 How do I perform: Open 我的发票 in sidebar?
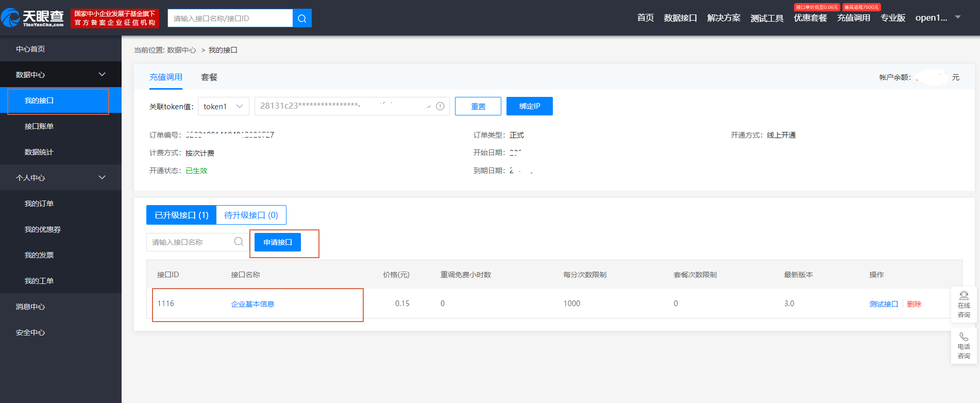(x=61, y=255)
